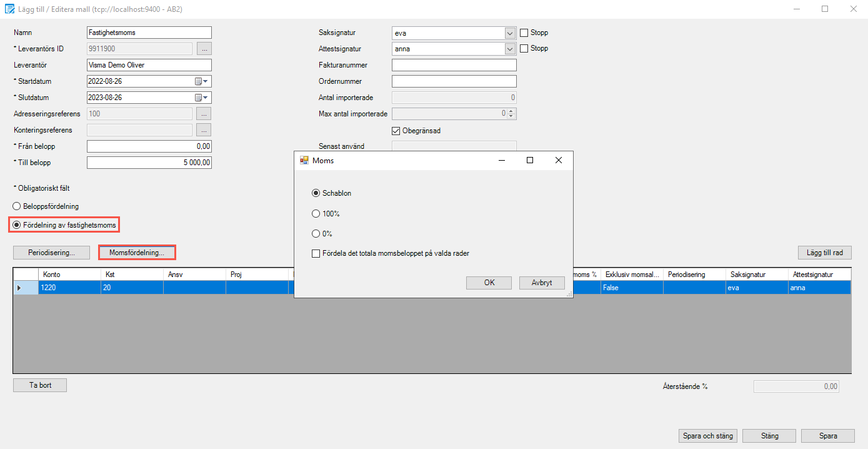Open the Konteringsreferens lookup ellipsis
The image size is (868, 449).
204,129
